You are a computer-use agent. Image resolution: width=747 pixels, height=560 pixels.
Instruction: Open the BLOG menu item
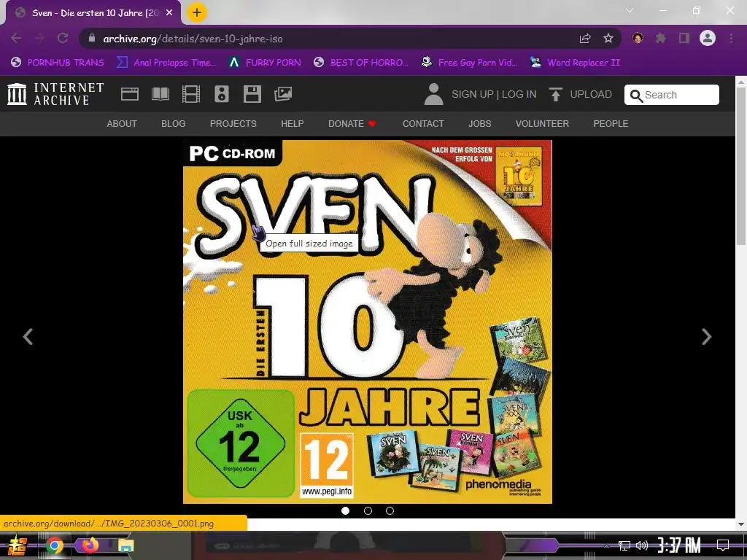tap(174, 124)
